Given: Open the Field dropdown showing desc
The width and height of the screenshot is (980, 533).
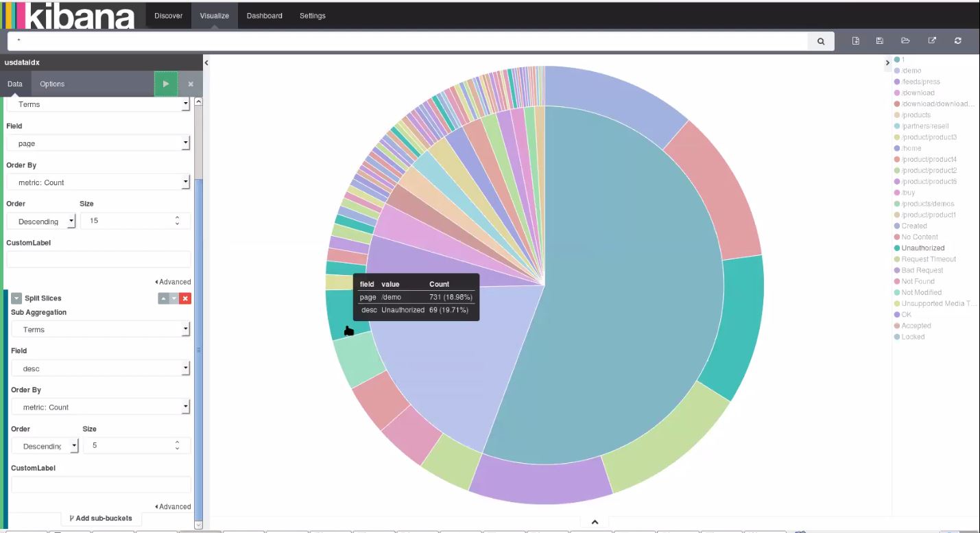Looking at the screenshot, I should click(101, 368).
